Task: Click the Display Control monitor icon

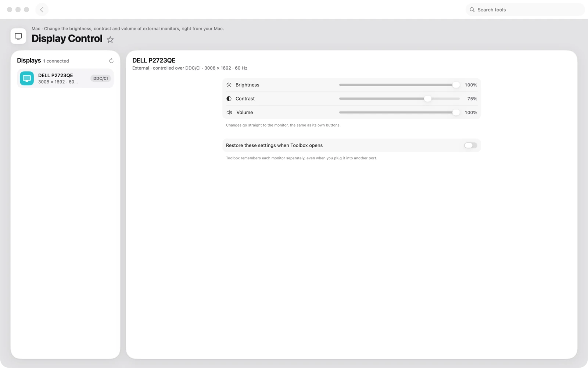Action: tap(18, 36)
